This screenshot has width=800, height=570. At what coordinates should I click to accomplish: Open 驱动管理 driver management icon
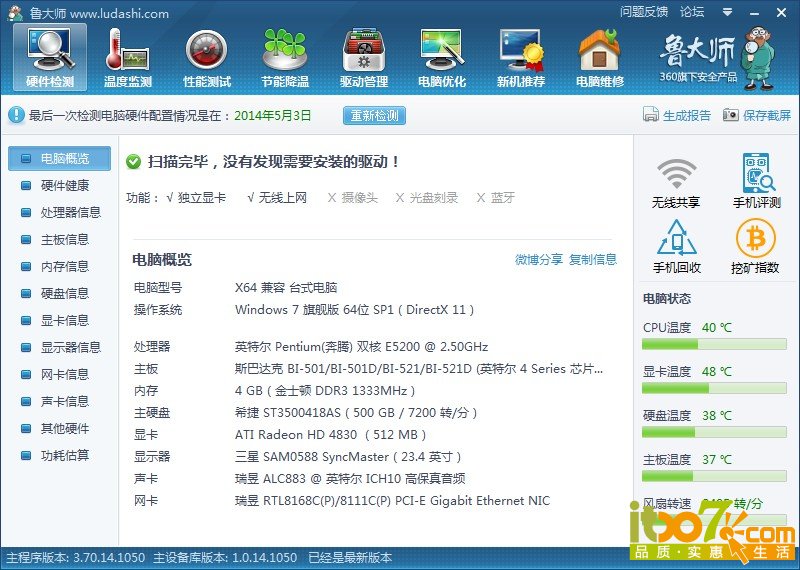(x=364, y=58)
